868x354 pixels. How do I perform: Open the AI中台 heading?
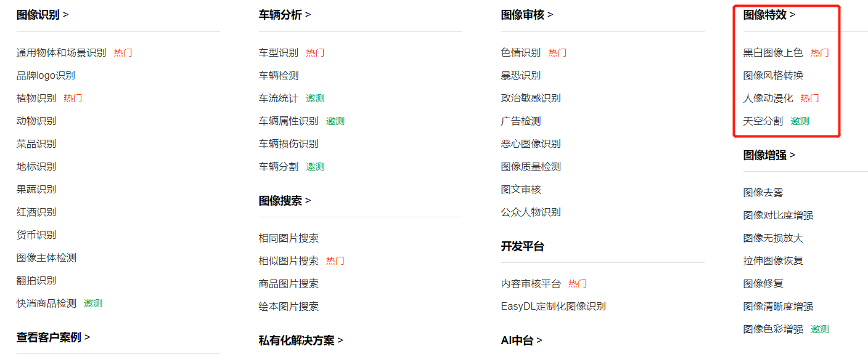pos(522,340)
